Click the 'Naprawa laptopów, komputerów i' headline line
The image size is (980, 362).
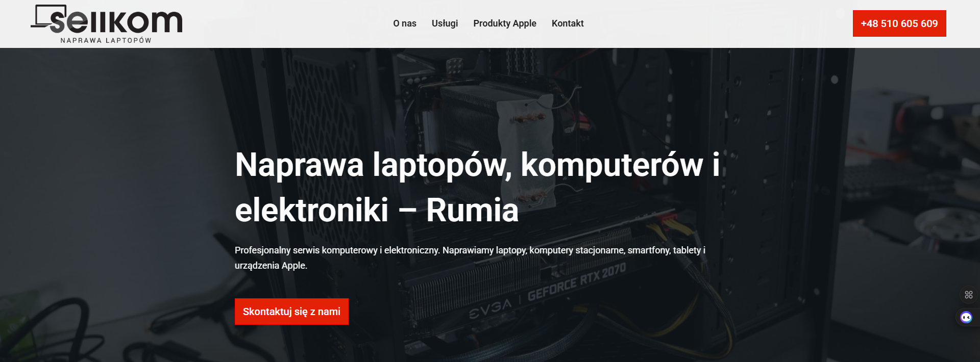pyautogui.click(x=477, y=165)
